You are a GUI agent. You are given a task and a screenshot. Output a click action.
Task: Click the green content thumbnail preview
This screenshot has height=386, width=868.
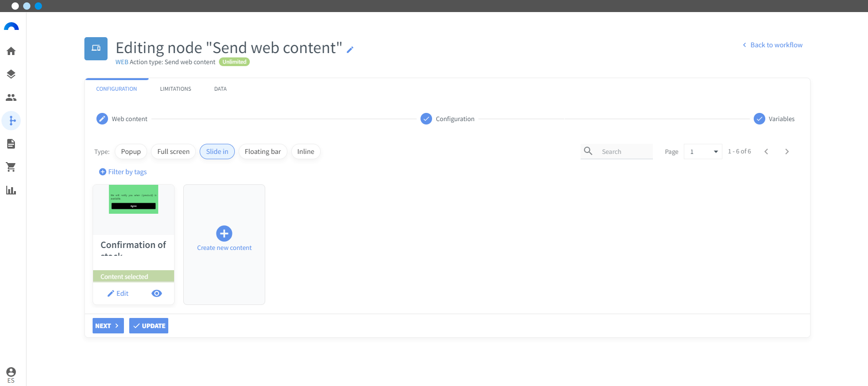click(x=134, y=199)
